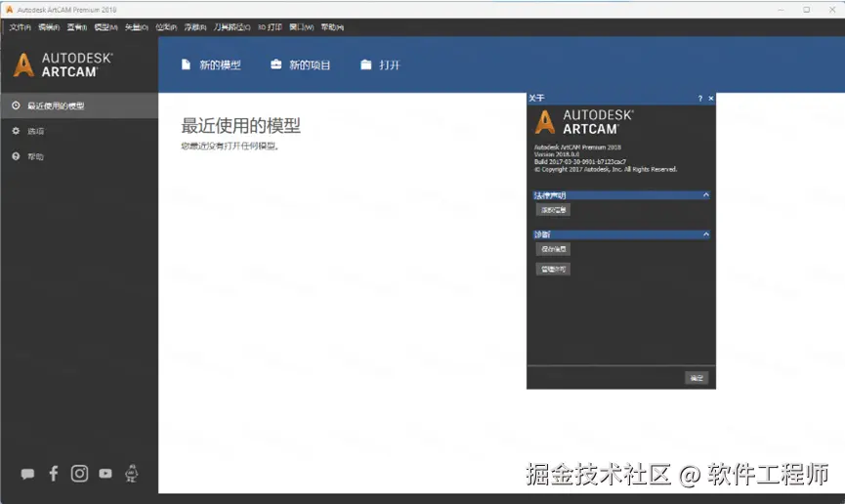Image resolution: width=845 pixels, height=504 pixels.
Task: Click 'Autodesk ArtCAM Premium 2018' in the dialog
Action: tap(577, 147)
